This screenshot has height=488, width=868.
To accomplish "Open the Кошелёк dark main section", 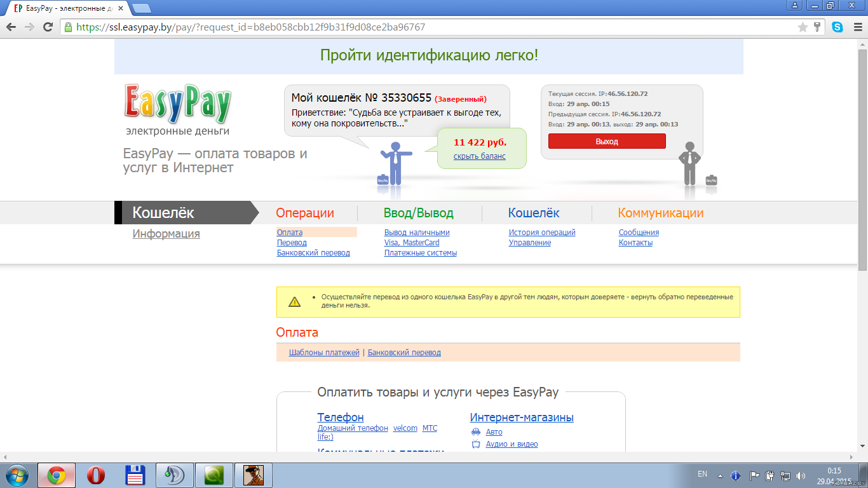I will pyautogui.click(x=186, y=213).
